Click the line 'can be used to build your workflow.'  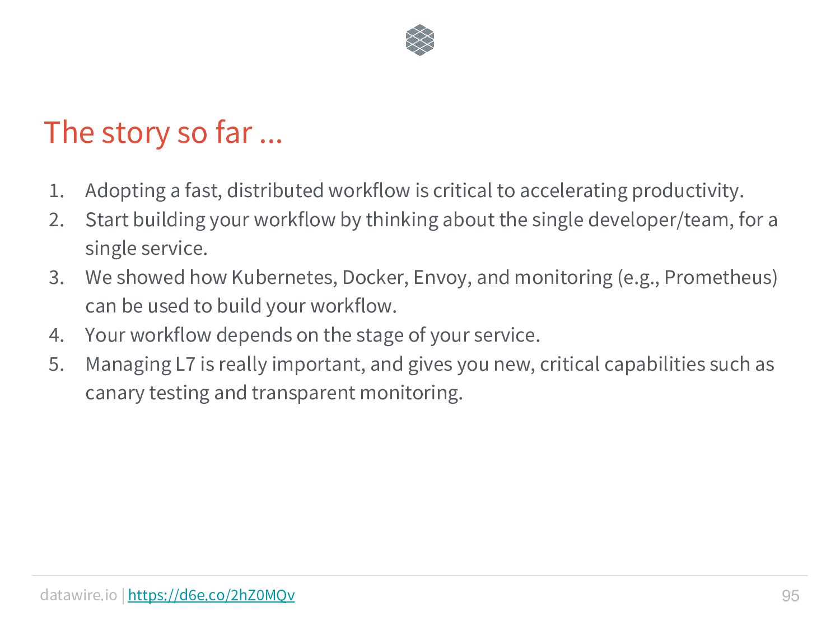pyautogui.click(x=241, y=306)
